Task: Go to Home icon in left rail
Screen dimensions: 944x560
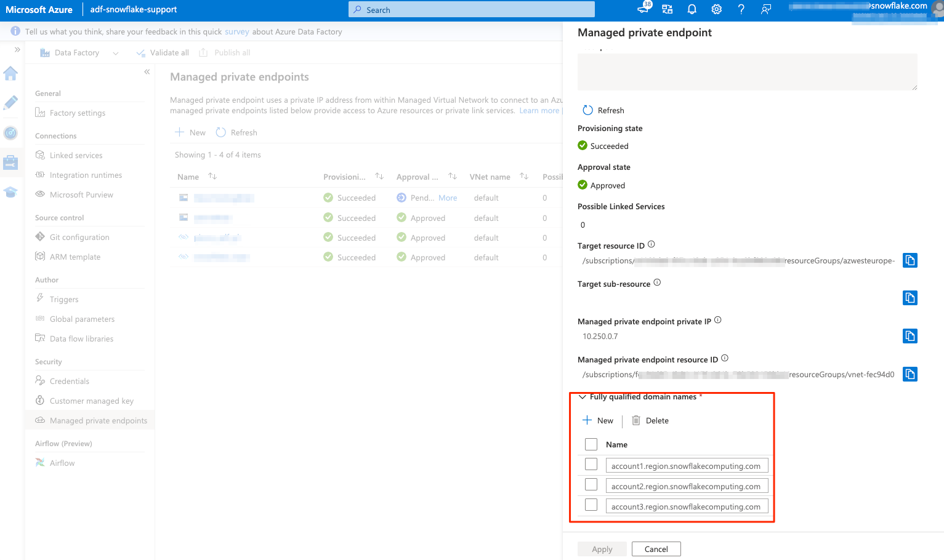Action: tap(10, 74)
